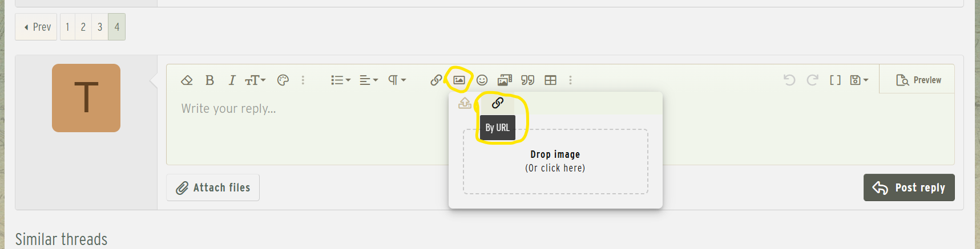Click the insert link icon
This screenshot has width=980, height=249.
436,80
